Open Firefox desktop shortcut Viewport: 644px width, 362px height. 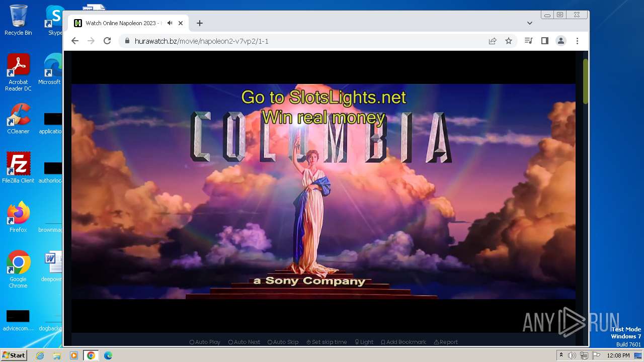[18, 217]
